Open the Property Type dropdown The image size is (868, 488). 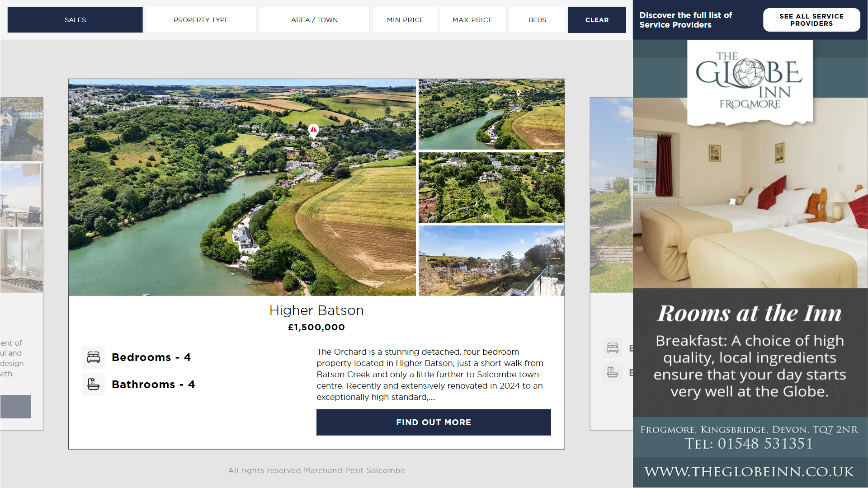[x=201, y=20]
